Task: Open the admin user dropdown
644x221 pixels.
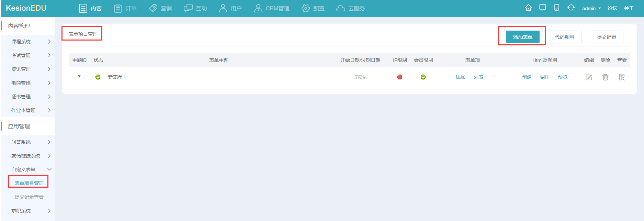Action: click(591, 8)
